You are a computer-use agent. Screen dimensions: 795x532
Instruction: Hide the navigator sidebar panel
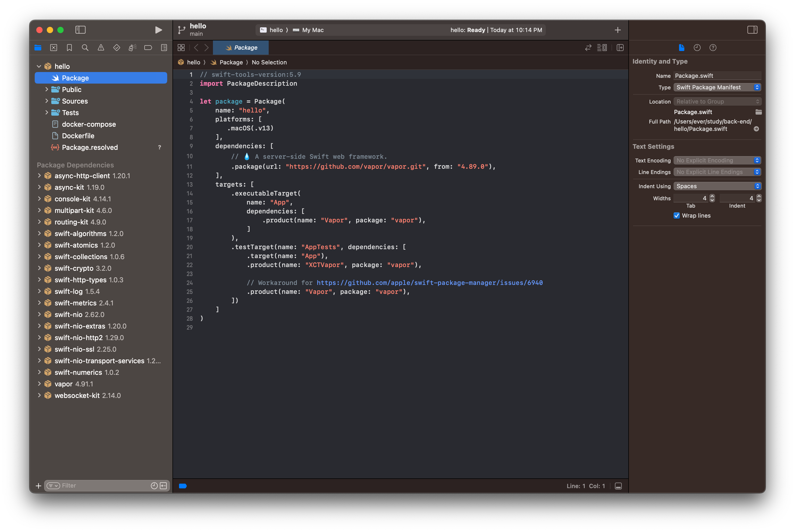pyautogui.click(x=80, y=30)
